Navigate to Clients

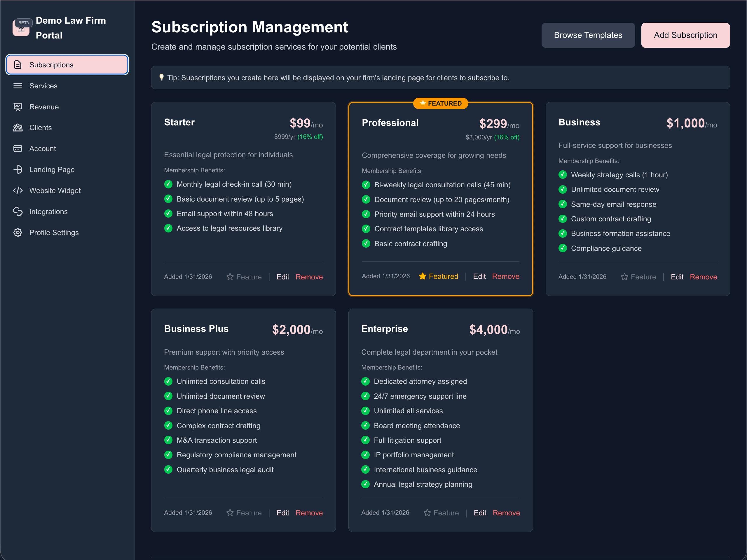click(x=67, y=127)
